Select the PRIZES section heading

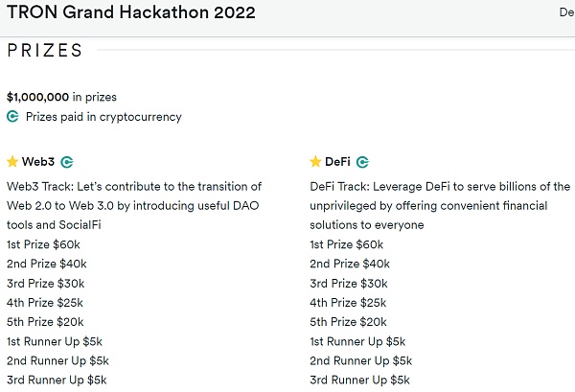pyautogui.click(x=44, y=50)
